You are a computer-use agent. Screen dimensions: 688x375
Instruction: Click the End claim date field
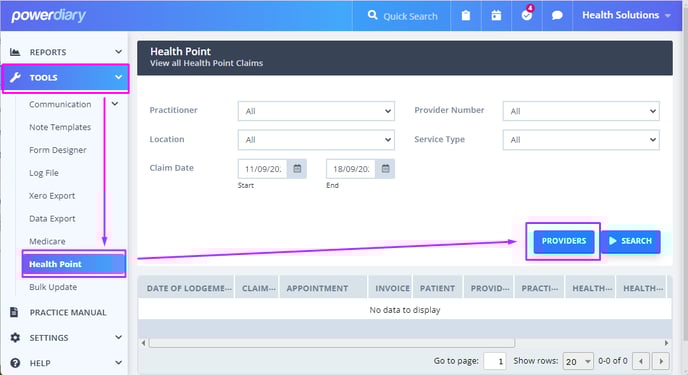[x=351, y=169]
